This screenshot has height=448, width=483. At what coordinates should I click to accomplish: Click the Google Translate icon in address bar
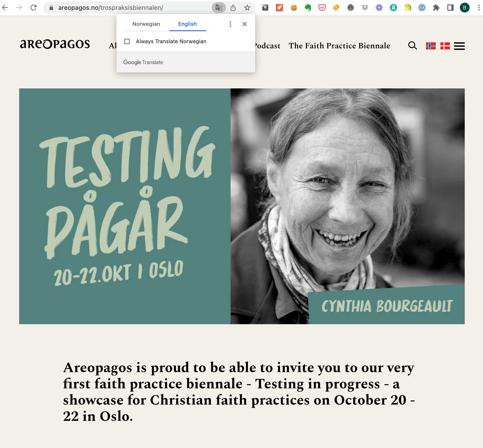[x=219, y=8]
